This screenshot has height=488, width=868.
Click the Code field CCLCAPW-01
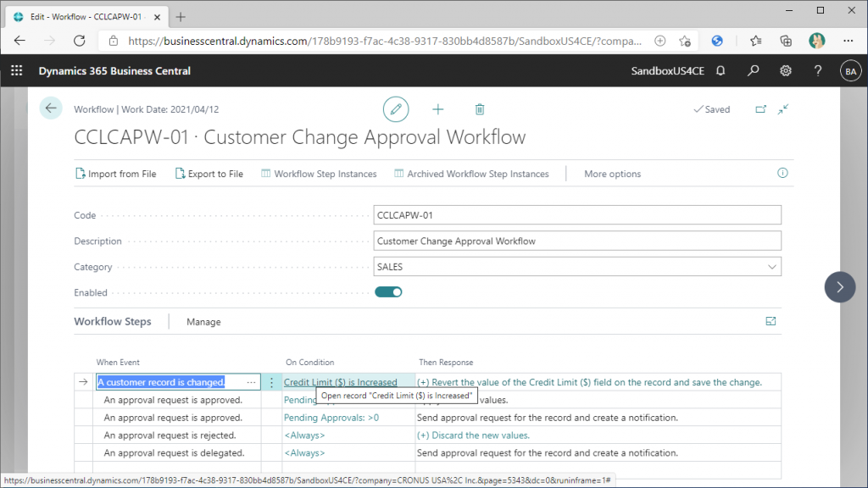point(577,215)
